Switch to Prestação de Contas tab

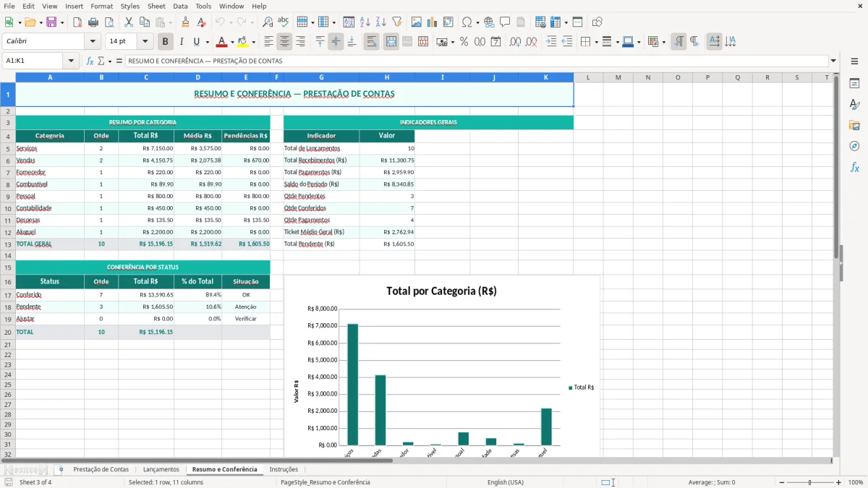click(x=101, y=469)
